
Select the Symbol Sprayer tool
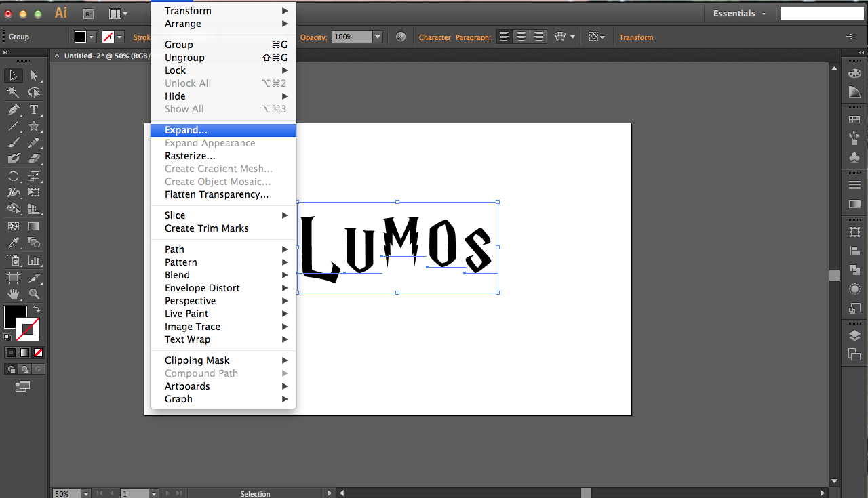pyautogui.click(x=14, y=260)
